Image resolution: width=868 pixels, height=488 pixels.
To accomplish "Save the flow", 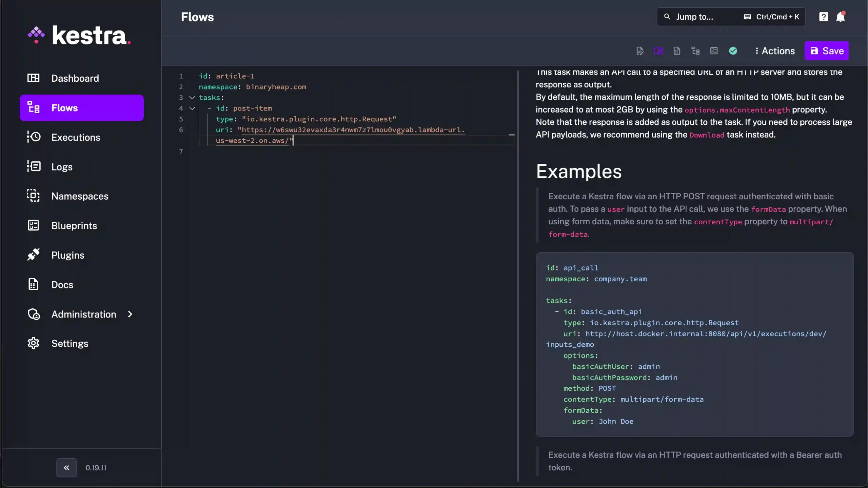I will click(826, 51).
